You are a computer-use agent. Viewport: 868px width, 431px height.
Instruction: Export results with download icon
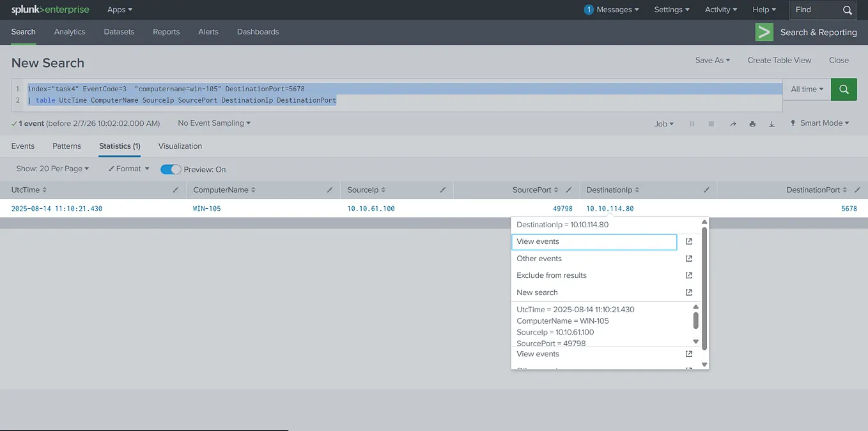(x=771, y=124)
